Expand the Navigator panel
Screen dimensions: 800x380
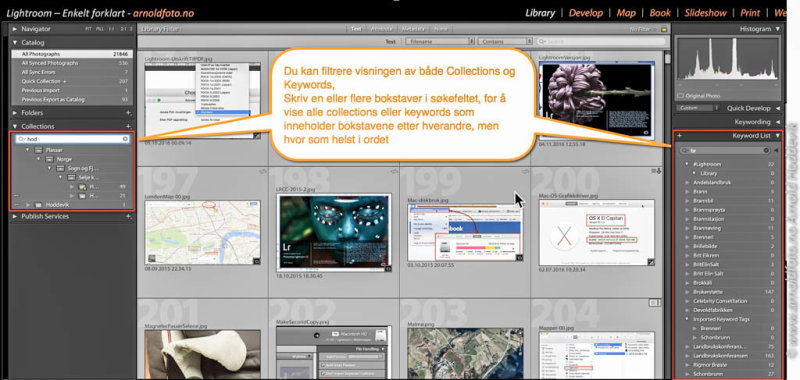point(14,29)
